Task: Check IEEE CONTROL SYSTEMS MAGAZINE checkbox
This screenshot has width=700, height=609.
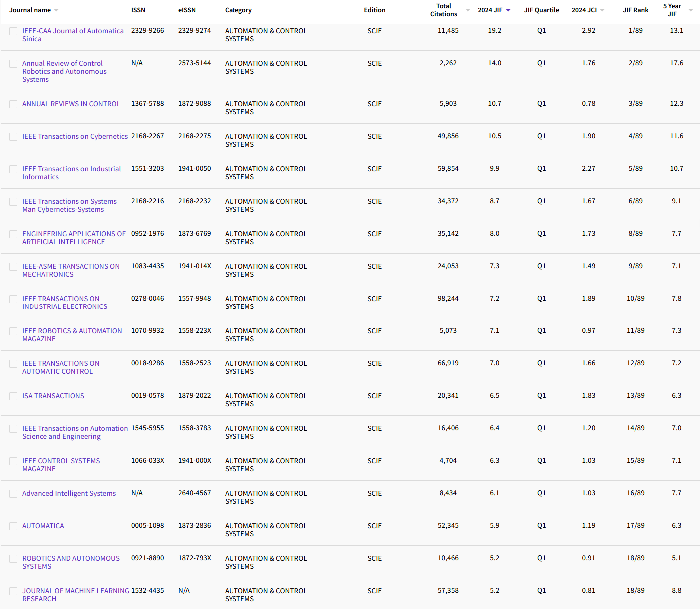Action: 13,461
